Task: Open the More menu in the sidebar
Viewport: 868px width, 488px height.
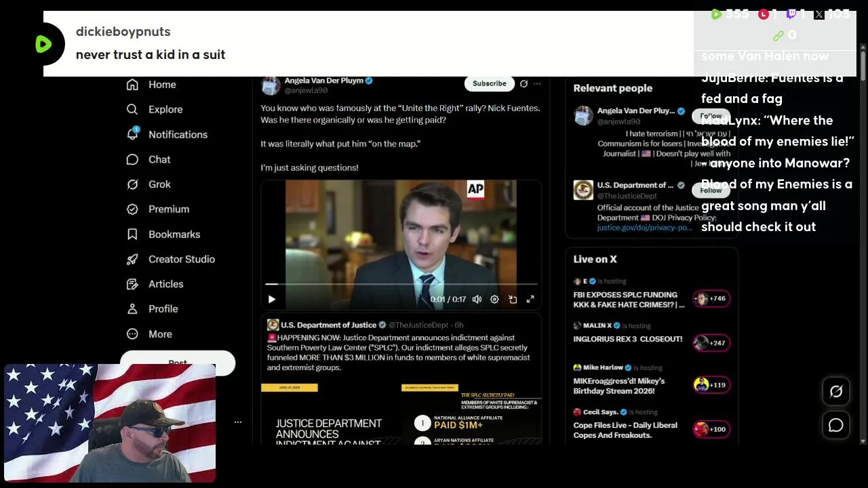Action: tap(150, 334)
